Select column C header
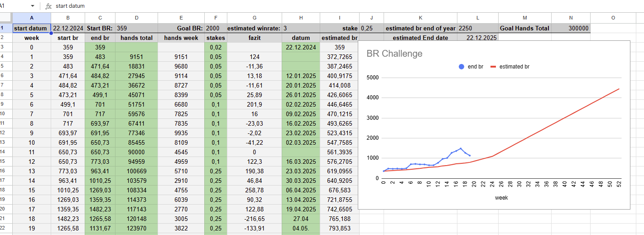Image resolution: width=644 pixels, height=235 pixels. 100,18
